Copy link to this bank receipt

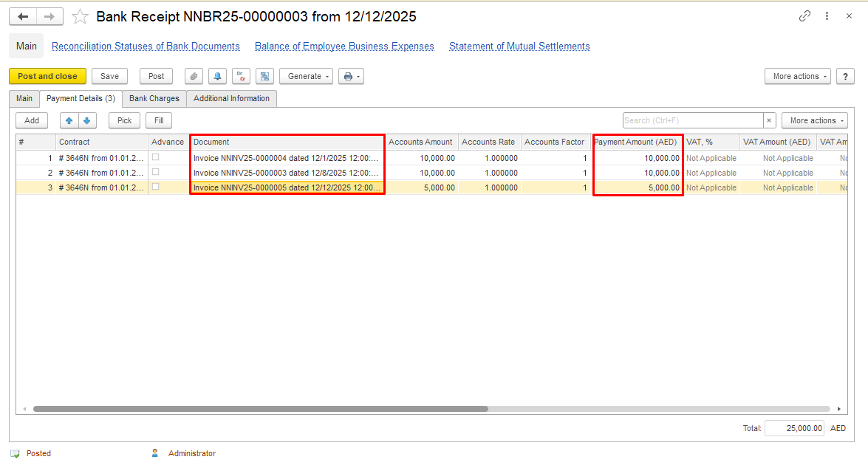click(804, 16)
